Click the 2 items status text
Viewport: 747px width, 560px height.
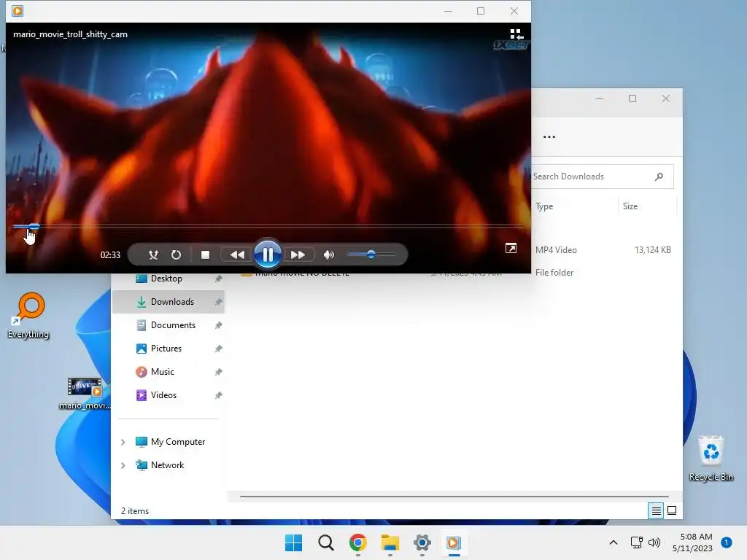pyautogui.click(x=135, y=511)
